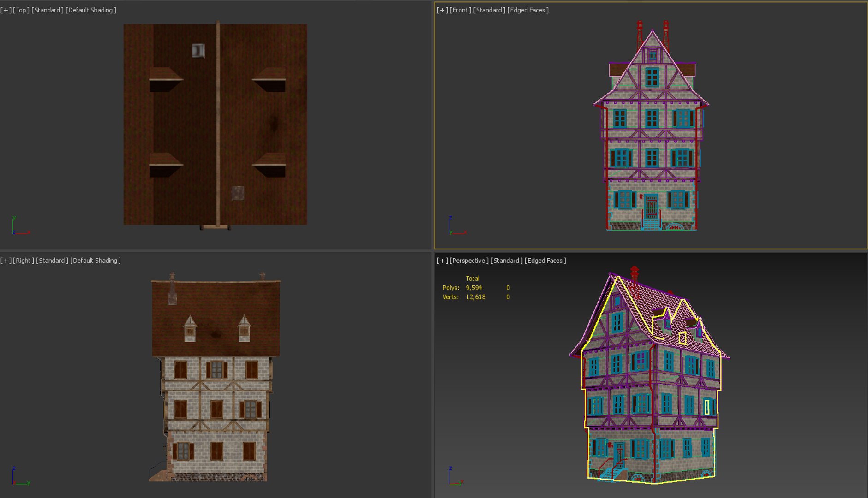
Task: Open Default Shading menu in Top viewport
Action: pyautogui.click(x=91, y=10)
